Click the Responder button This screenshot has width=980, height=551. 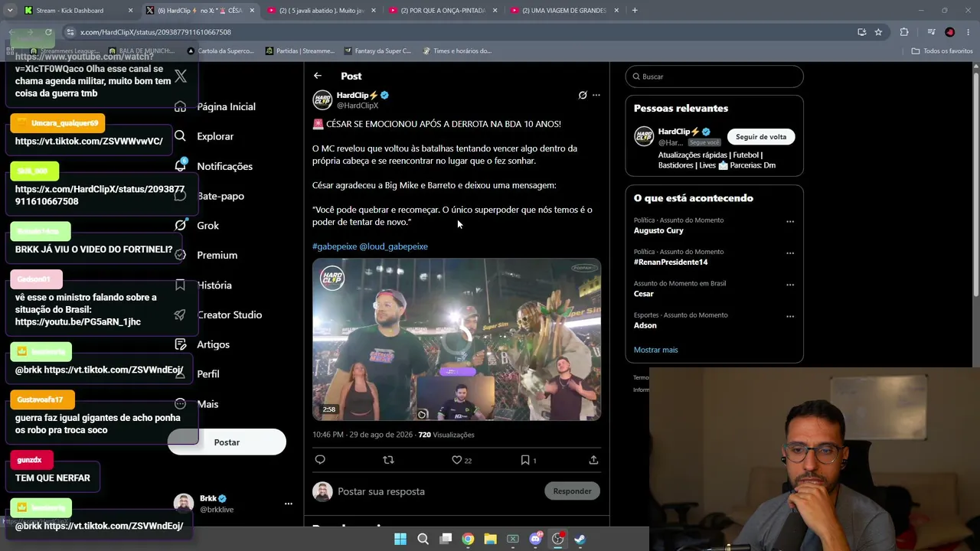572,491
